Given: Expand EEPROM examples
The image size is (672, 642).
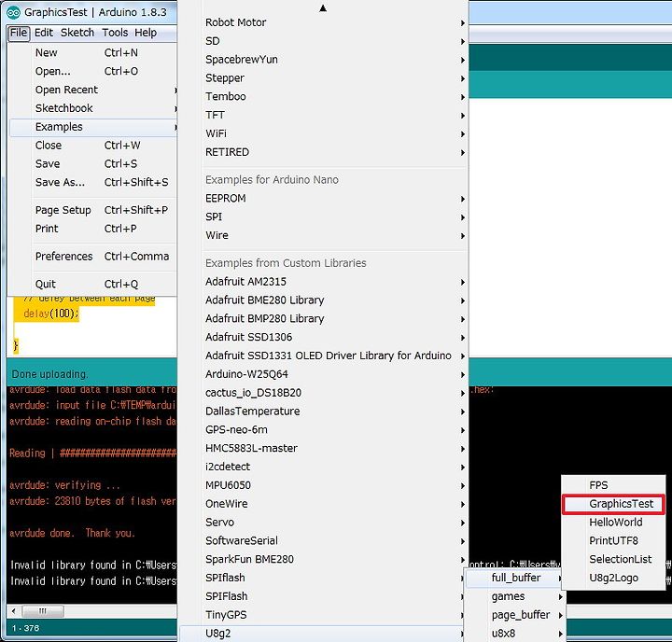Looking at the screenshot, I should click(324, 199).
